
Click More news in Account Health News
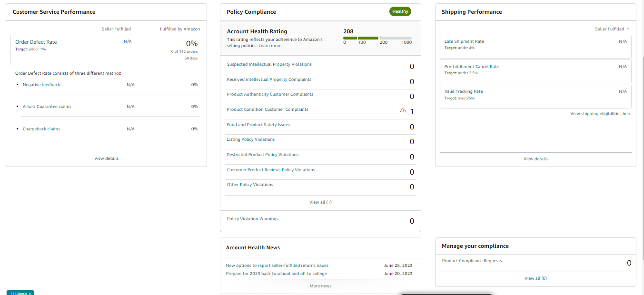click(320, 286)
